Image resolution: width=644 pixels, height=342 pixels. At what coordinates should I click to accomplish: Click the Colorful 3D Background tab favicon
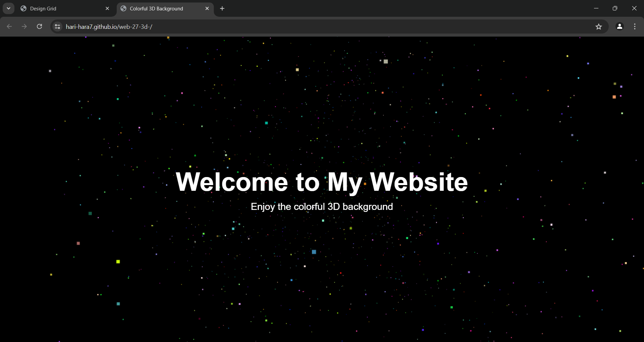tap(123, 9)
